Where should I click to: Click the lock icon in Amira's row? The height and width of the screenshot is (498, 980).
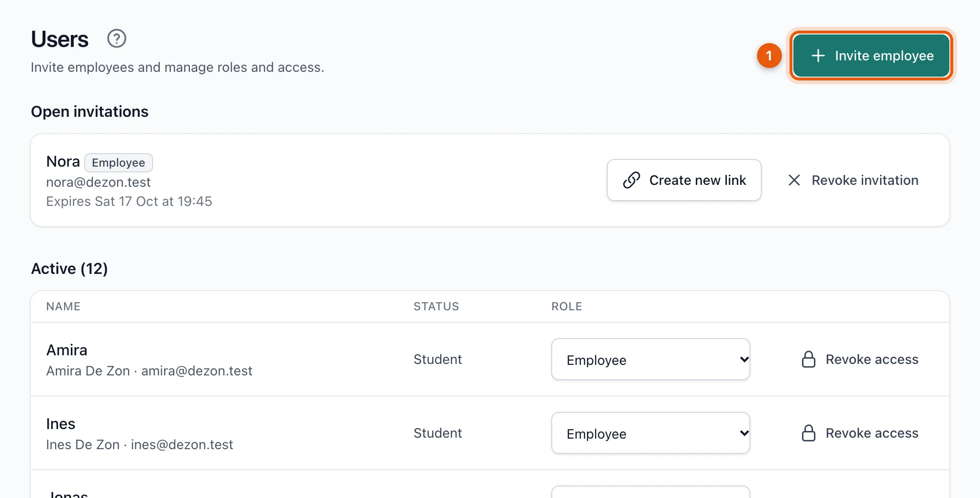(809, 359)
